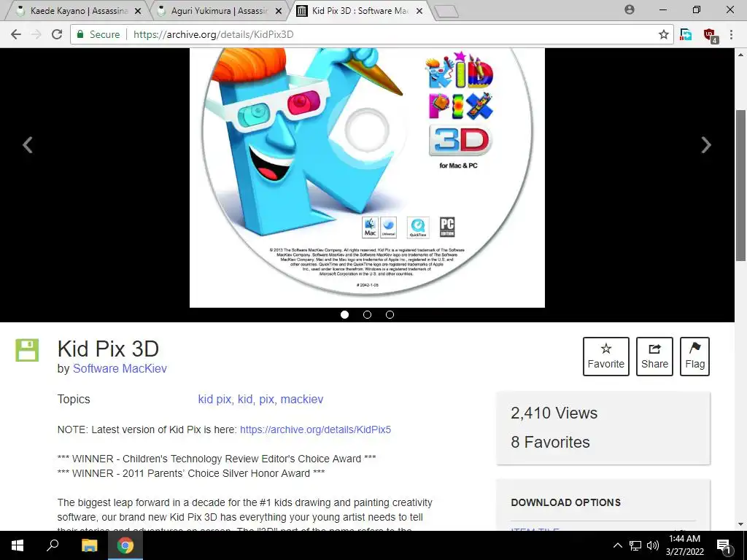
Task: Open the Action Center notifications icon
Action: pos(724,545)
